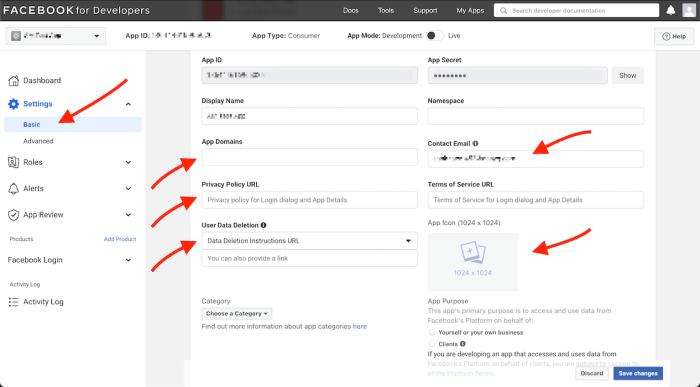Click the App Review shield icon

13,215
